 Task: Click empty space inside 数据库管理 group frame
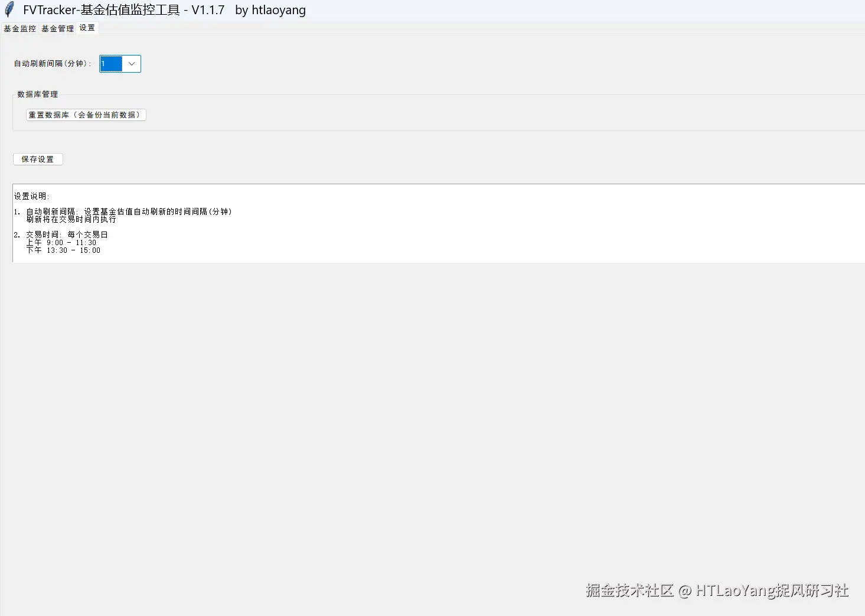point(472,115)
